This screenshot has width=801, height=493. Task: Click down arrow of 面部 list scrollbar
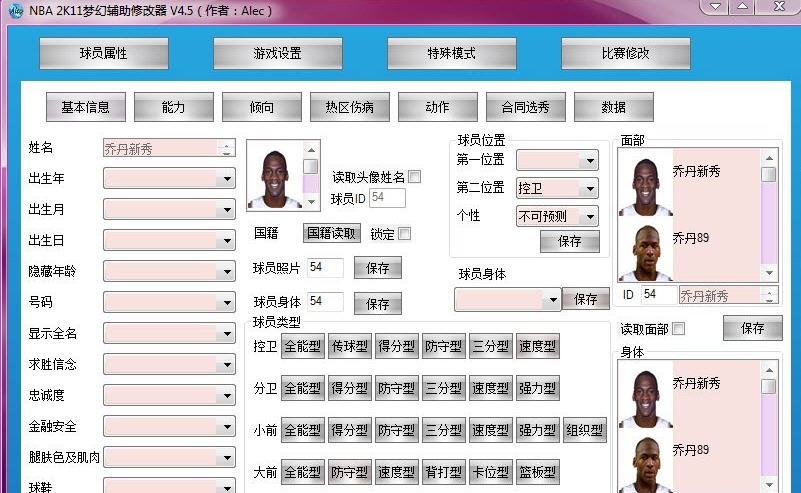[769, 273]
